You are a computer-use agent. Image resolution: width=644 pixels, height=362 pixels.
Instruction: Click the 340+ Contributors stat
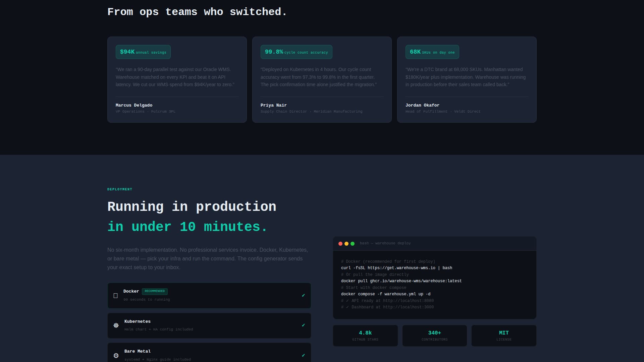[434, 336]
